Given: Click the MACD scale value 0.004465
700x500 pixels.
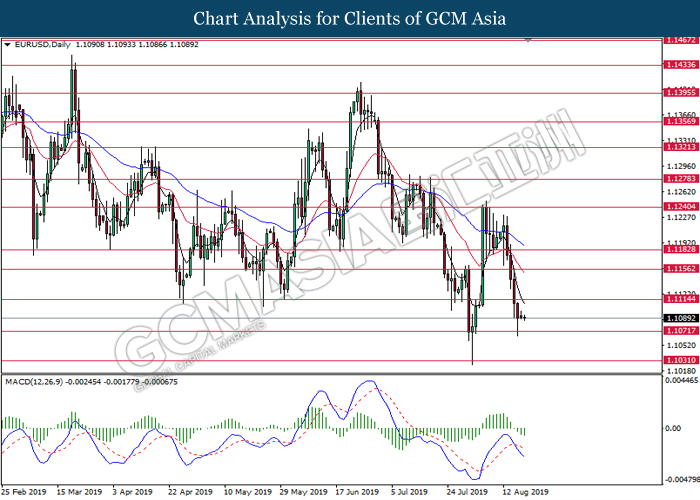Looking at the screenshot, I should pos(682,381).
